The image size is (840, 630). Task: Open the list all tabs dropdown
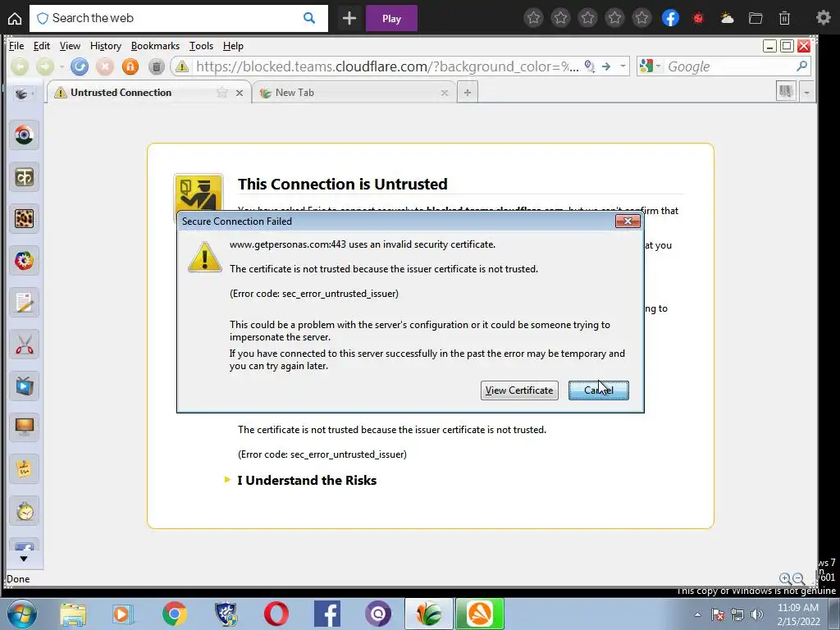(806, 93)
